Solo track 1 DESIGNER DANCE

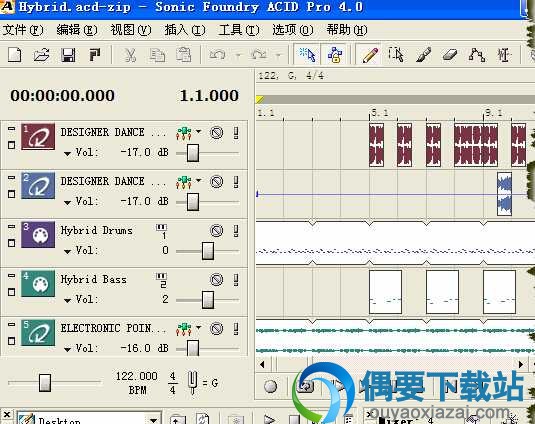click(x=236, y=132)
